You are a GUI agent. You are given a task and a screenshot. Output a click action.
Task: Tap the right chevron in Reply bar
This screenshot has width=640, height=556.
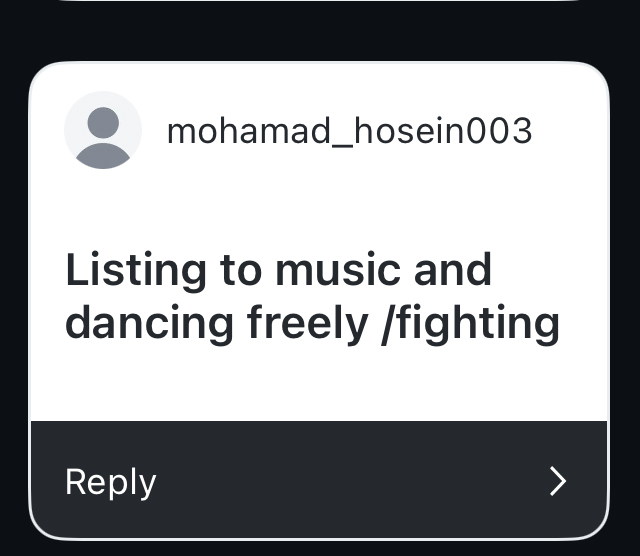[x=558, y=481]
